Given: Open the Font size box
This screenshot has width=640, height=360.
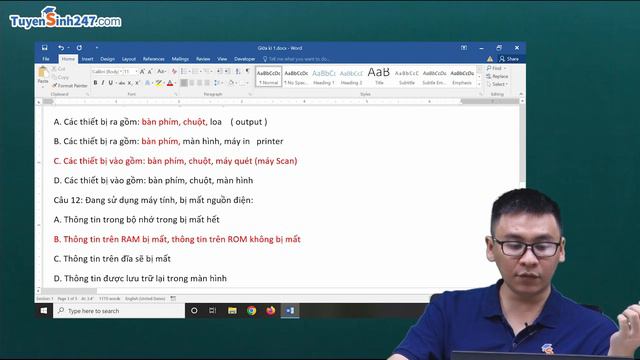Looking at the screenshot, I should (130, 71).
